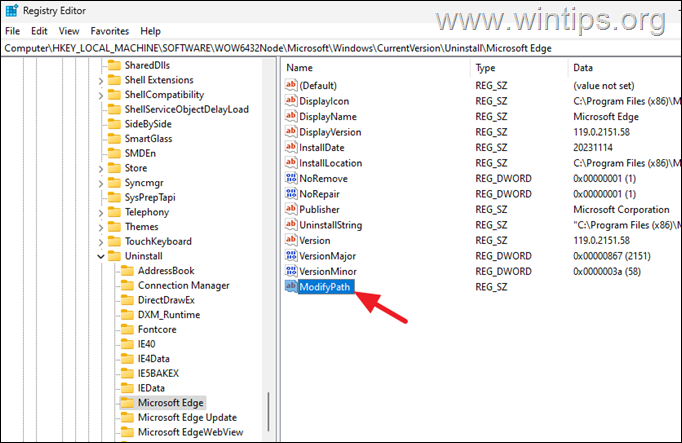Expand the Store key
682x443 pixels.
(x=100, y=169)
